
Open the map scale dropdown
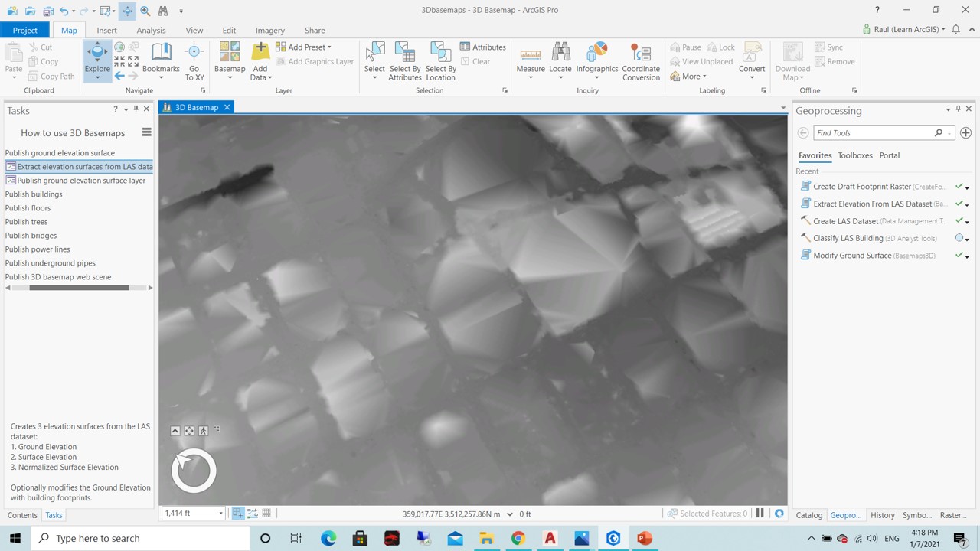pos(220,513)
